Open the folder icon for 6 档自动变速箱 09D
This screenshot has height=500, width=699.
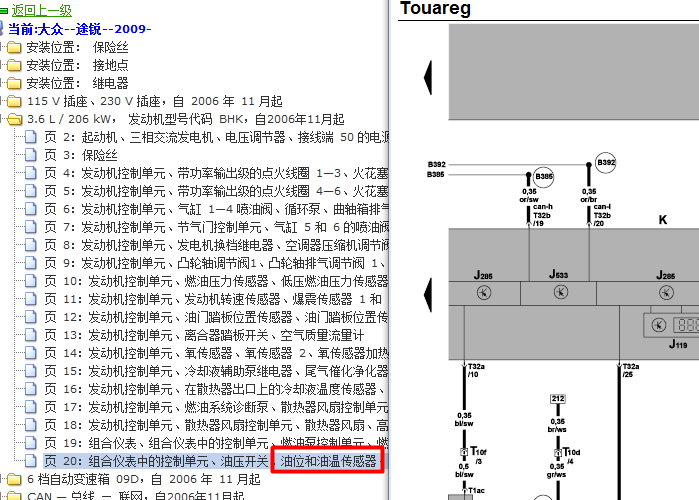pyautogui.click(x=14, y=479)
